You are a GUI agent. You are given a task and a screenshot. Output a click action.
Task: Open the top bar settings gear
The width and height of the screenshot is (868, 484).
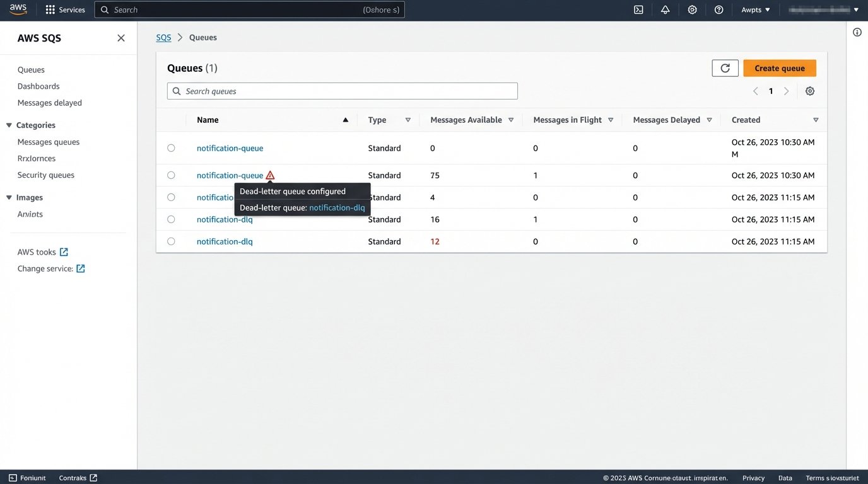[692, 10]
